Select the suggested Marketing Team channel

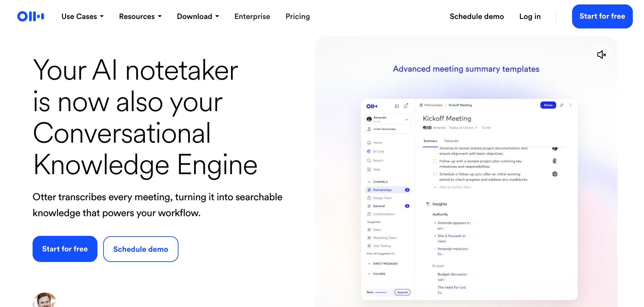(382, 238)
